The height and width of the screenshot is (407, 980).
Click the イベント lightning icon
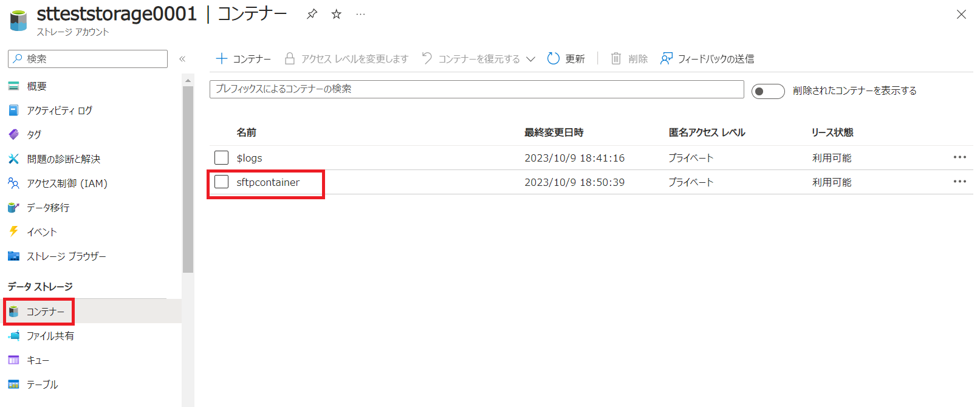click(13, 231)
